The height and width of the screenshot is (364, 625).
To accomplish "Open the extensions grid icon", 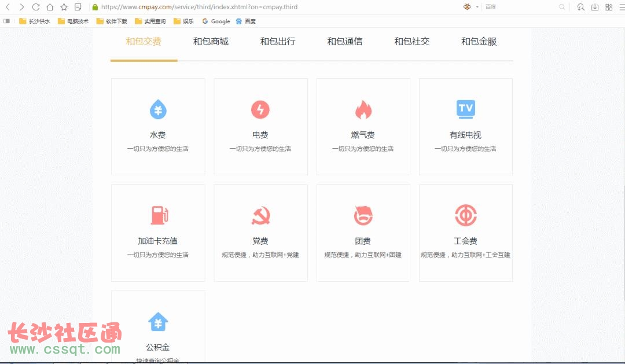I will click(609, 7).
